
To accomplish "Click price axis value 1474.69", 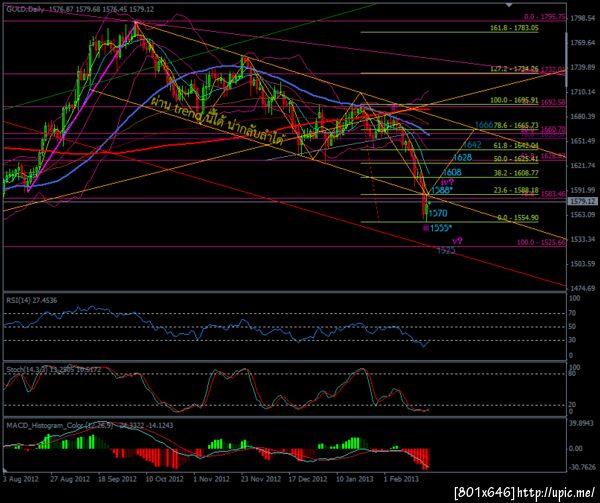I will (x=582, y=288).
